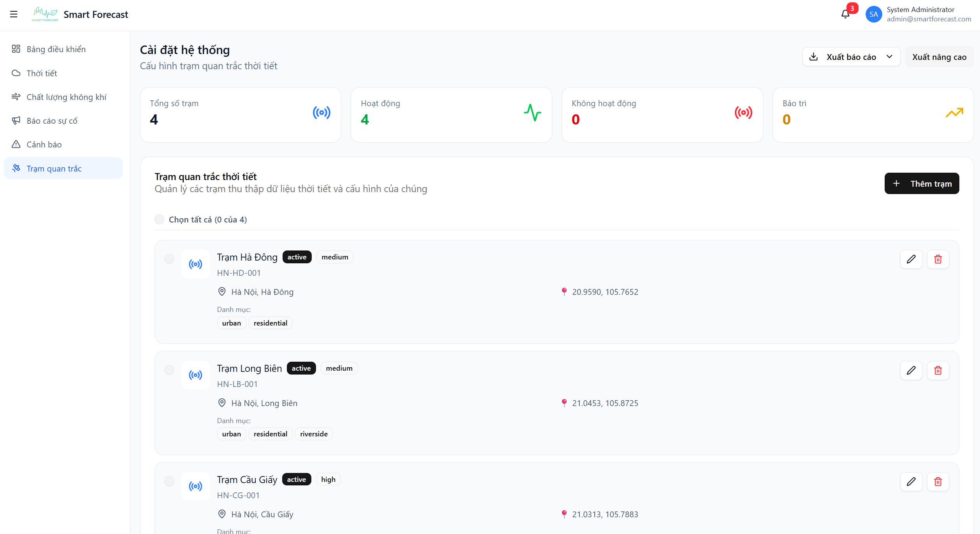Click the Tổng số trạm stat card

pyautogui.click(x=240, y=115)
